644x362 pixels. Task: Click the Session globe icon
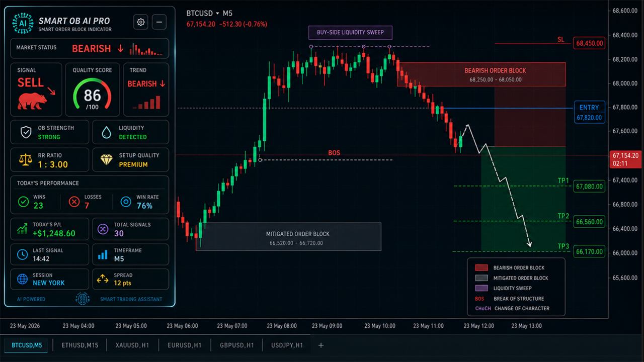23,279
